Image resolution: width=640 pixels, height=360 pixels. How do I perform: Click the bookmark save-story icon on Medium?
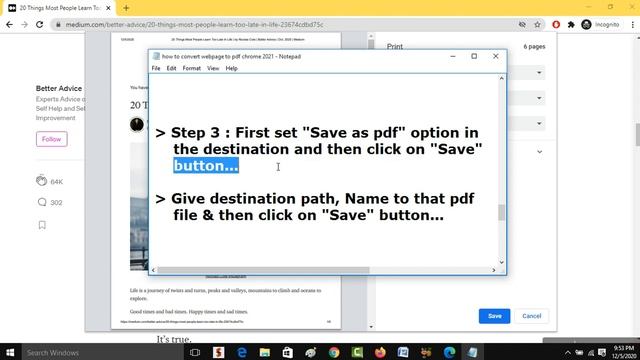(42, 225)
